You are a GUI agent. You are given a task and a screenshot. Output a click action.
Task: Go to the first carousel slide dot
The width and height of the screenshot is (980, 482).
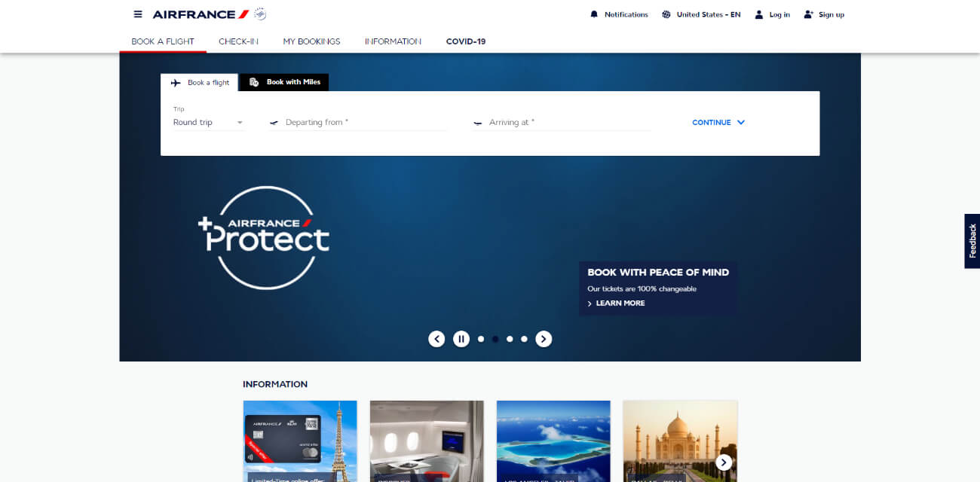(x=481, y=339)
